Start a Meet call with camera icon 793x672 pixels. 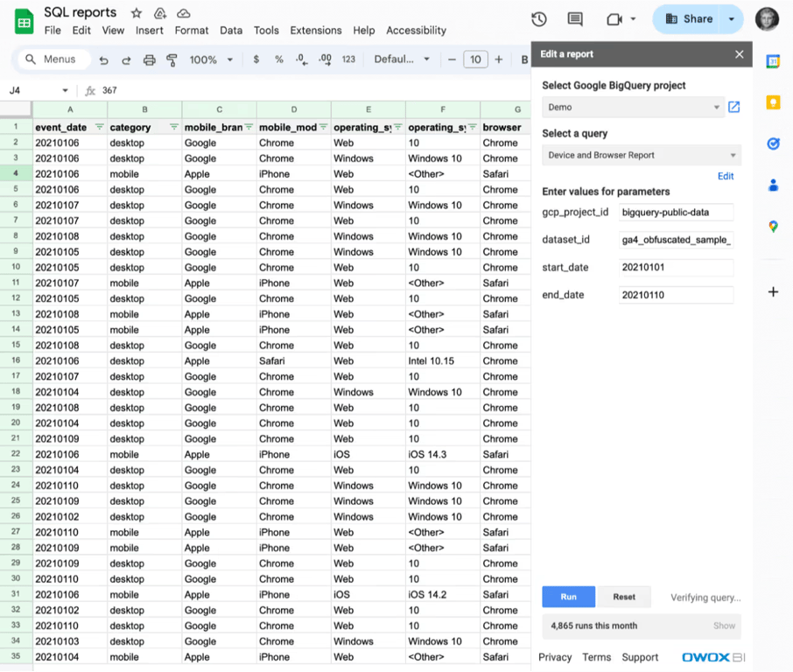pyautogui.click(x=614, y=19)
